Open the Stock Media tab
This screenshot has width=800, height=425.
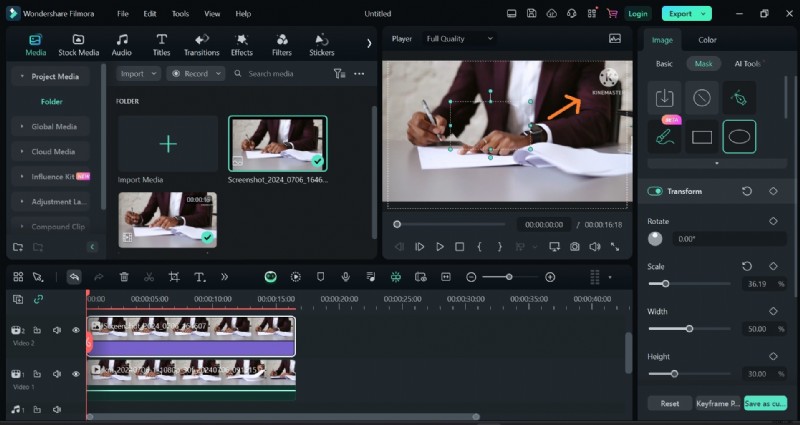point(78,45)
